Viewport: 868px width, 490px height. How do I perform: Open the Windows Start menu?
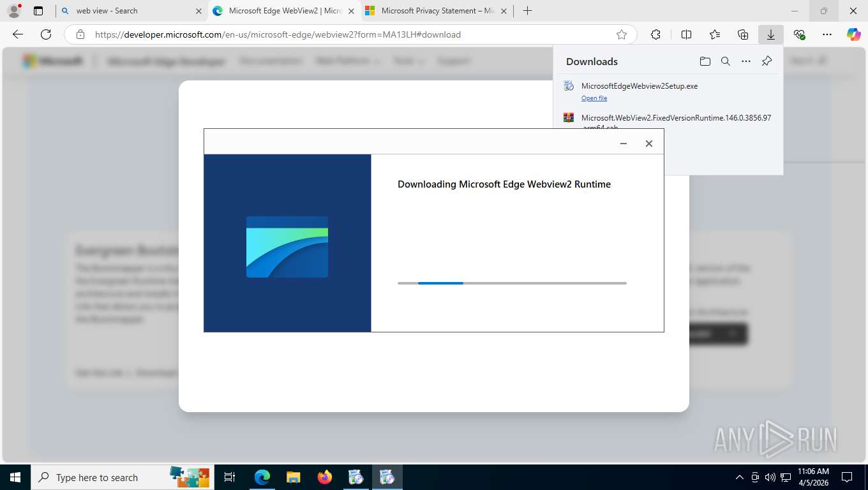tap(15, 477)
